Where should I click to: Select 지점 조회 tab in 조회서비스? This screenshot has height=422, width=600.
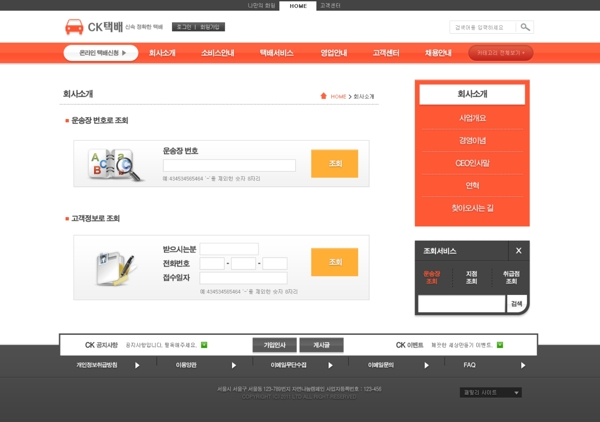(471, 277)
